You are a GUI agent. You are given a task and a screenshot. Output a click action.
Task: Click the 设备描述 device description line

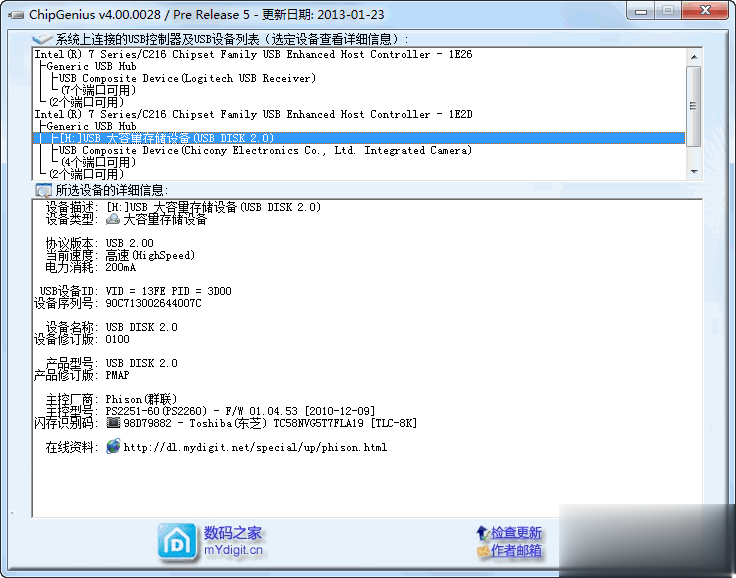183,207
